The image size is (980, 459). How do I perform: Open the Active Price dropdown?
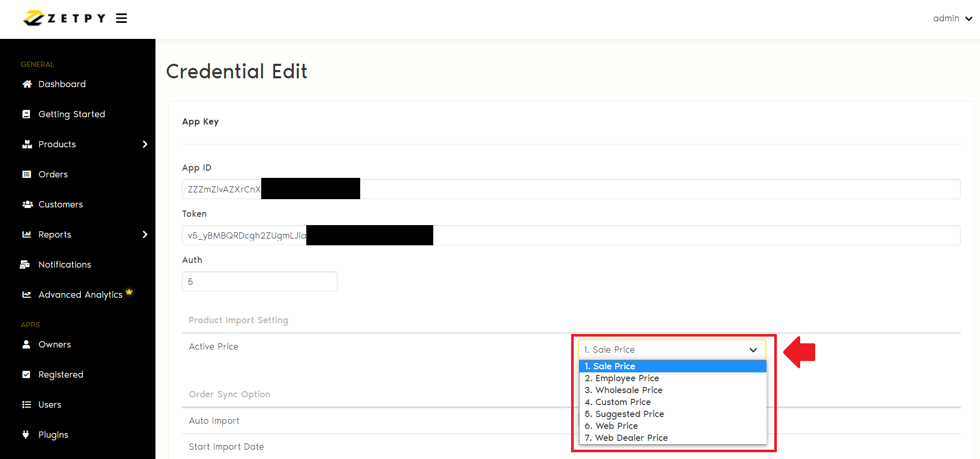(x=672, y=350)
